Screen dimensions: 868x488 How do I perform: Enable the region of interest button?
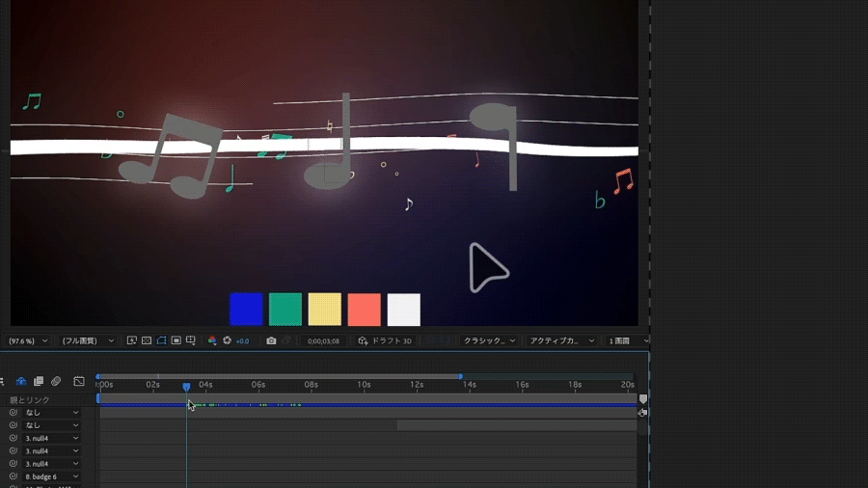[x=176, y=340]
